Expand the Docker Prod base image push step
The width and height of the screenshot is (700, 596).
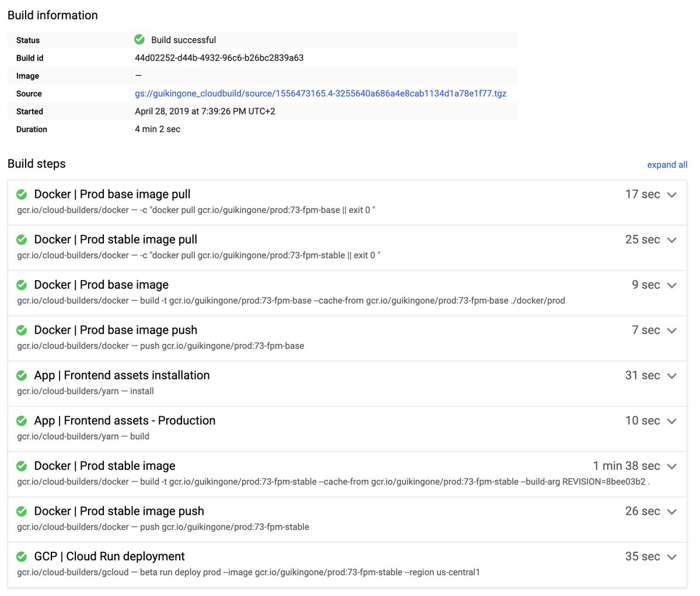tap(671, 330)
